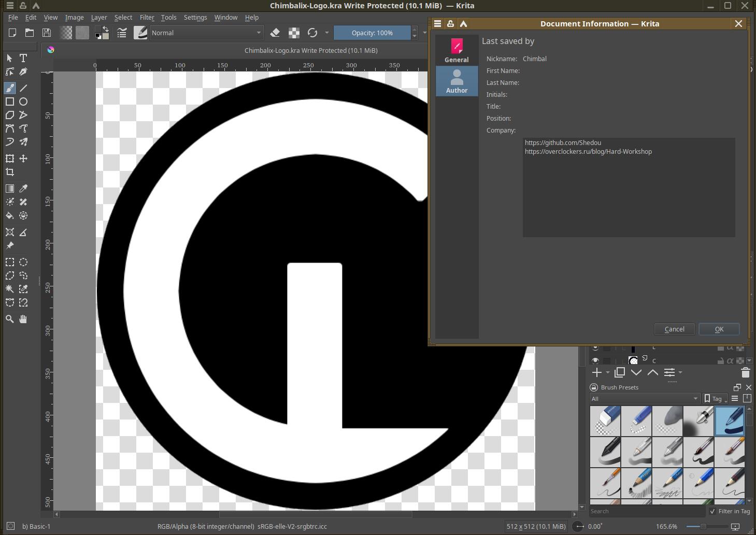This screenshot has width=756, height=535.
Task: Open the Tag dropdown in Brush Presets
Action: (716, 398)
